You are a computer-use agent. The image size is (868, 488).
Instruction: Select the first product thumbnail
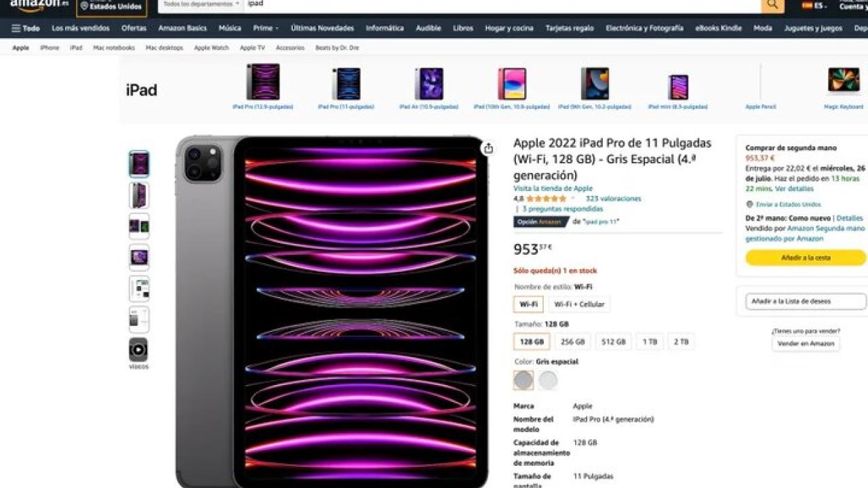(139, 164)
